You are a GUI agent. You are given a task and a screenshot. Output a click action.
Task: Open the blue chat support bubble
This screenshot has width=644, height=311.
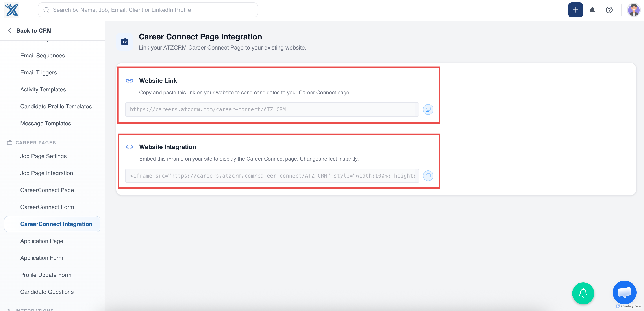624,292
